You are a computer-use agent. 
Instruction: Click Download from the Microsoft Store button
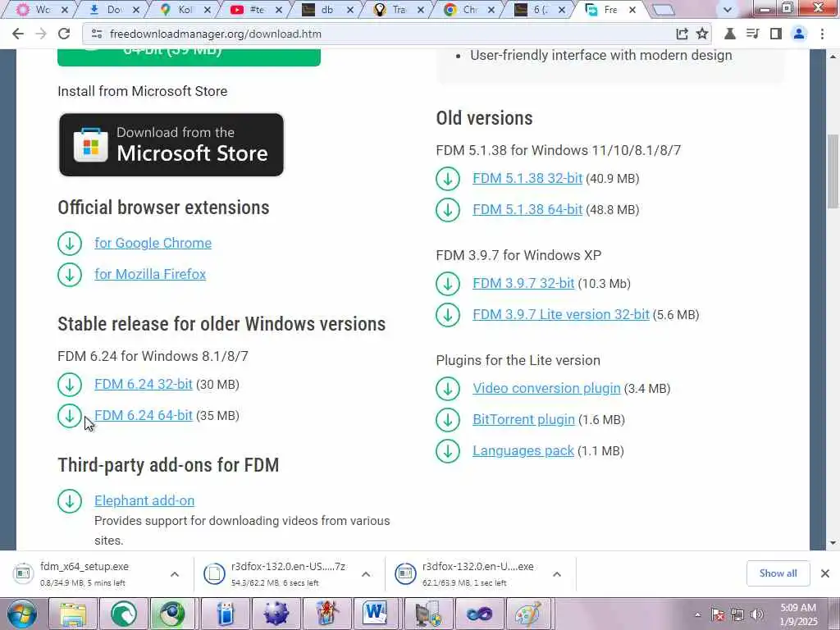tap(171, 144)
